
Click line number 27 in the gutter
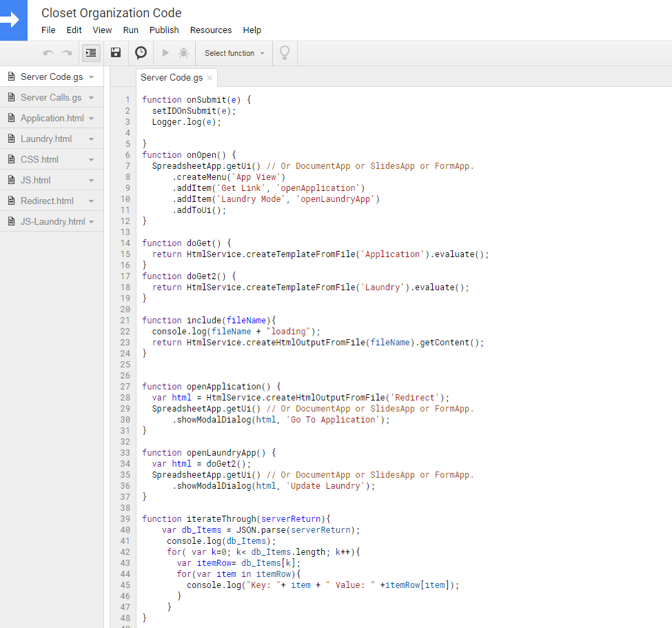[x=125, y=387]
